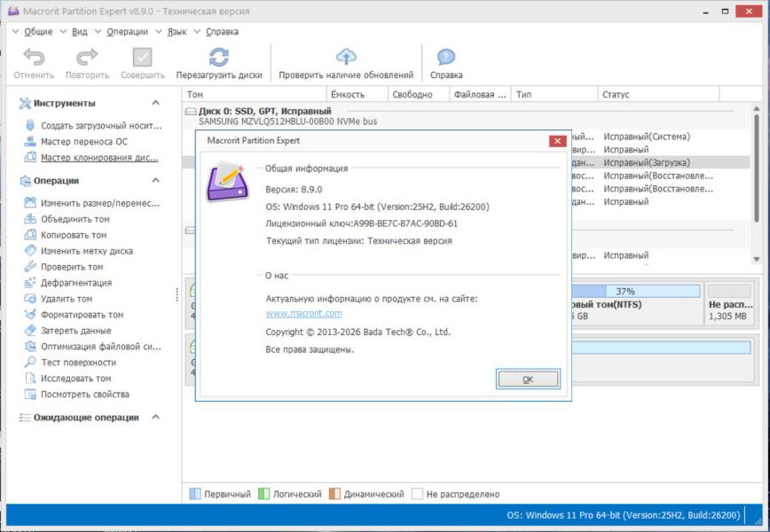This screenshot has height=532, width=770.
Task: Collapse the Ожидающие операции section
Action: pos(156,418)
